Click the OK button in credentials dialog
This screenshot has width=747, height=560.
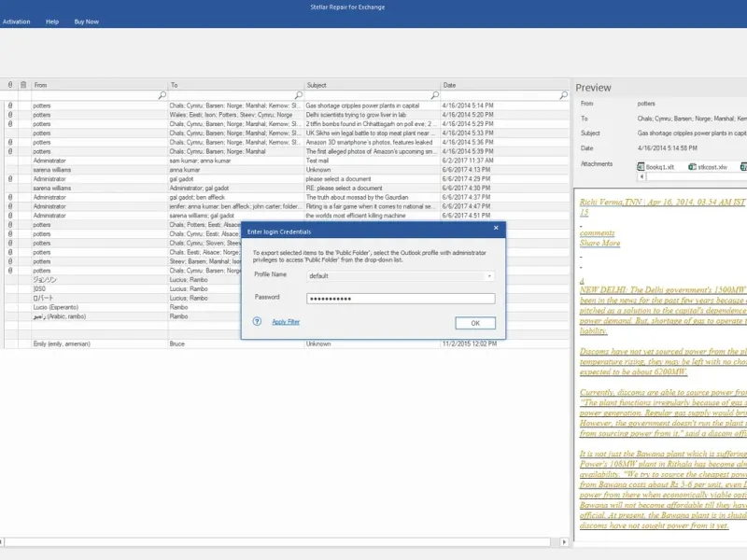[475, 323]
